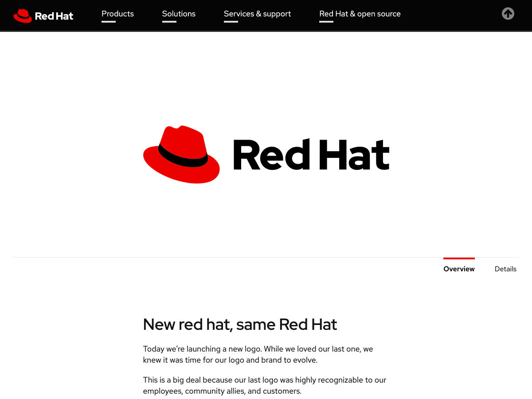Image resolution: width=532 pixels, height=399 pixels.
Task: Click the Red Hat logo in header
Action: [x=43, y=16]
